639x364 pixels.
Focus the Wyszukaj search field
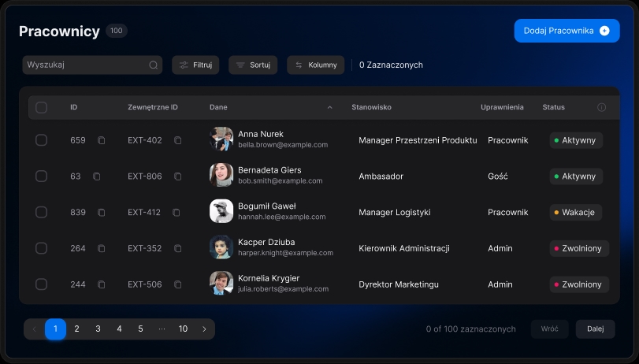coord(92,65)
